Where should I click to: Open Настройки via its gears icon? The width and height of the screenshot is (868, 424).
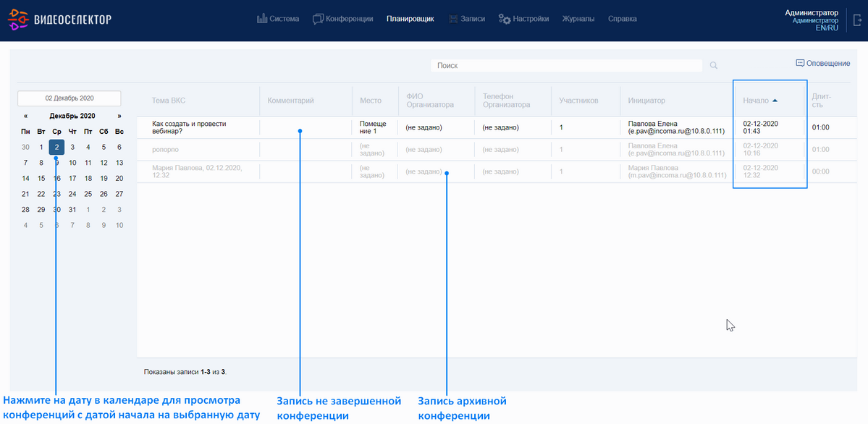tap(505, 19)
